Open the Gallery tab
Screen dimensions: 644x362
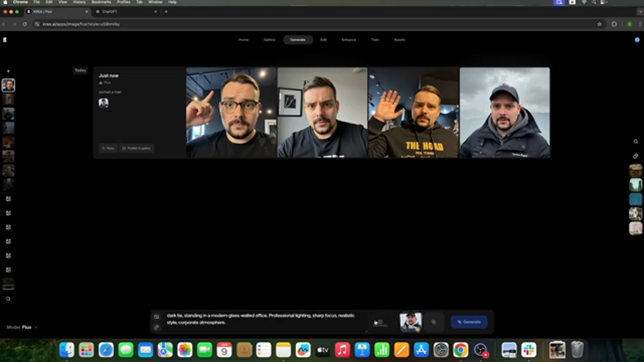(270, 40)
